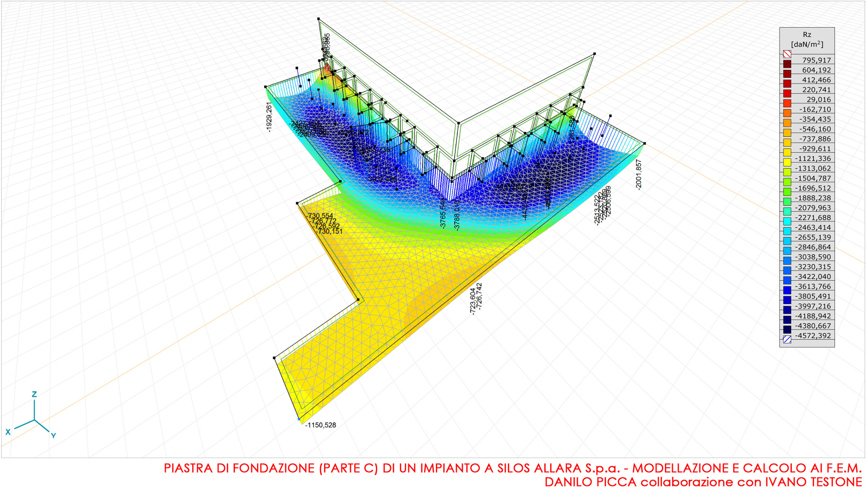
Task: Select legend value -4188,942
Action: tap(813, 316)
